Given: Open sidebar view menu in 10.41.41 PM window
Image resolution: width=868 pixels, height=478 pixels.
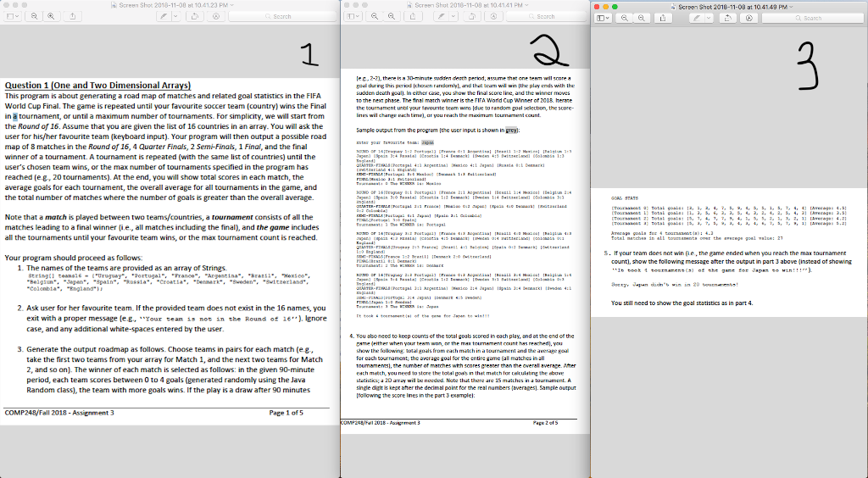Looking at the screenshot, I should tap(353, 17).
